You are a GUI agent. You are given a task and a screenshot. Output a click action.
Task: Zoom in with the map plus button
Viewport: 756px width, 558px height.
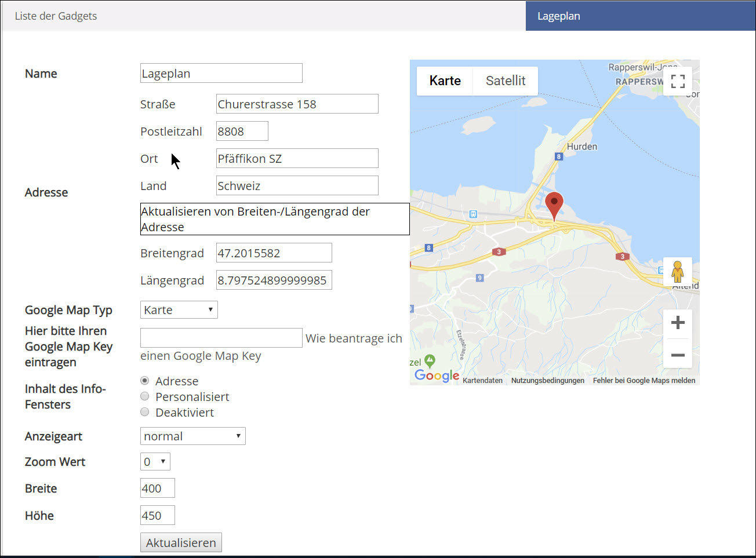678,323
